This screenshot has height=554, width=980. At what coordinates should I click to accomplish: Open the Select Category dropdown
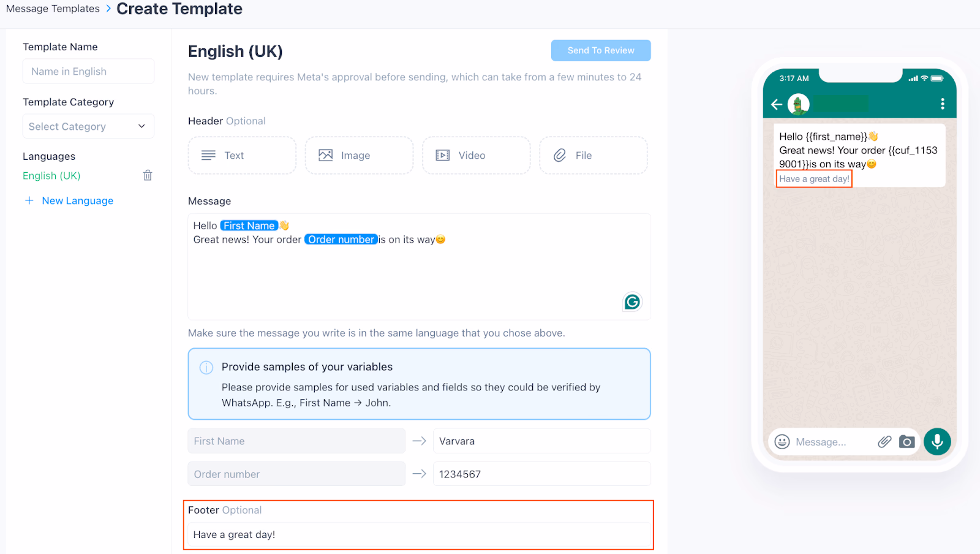(x=88, y=126)
